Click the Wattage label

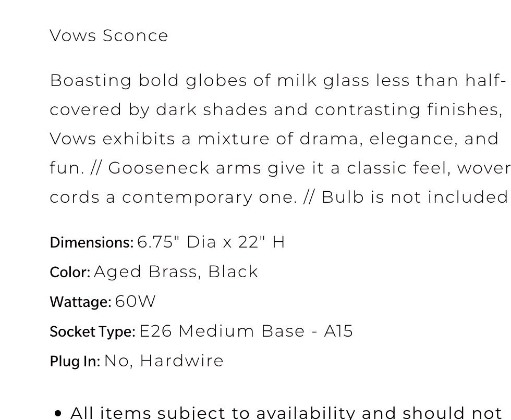80,302
